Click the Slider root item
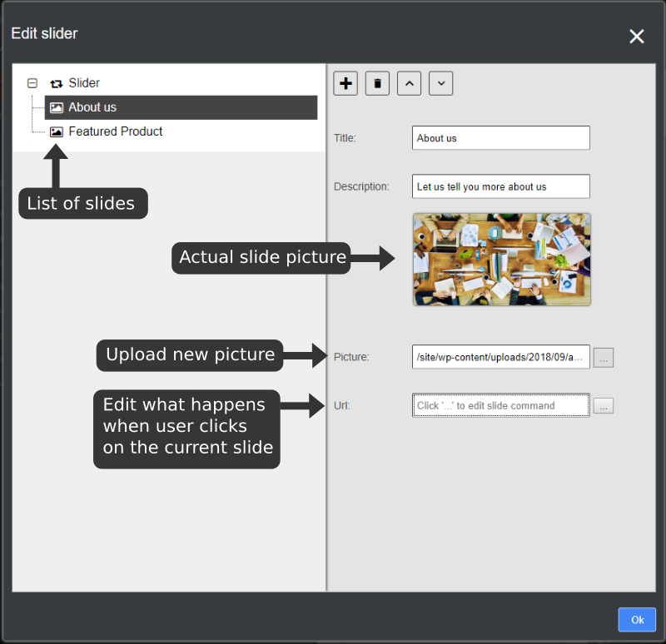666x644 pixels. (86, 83)
